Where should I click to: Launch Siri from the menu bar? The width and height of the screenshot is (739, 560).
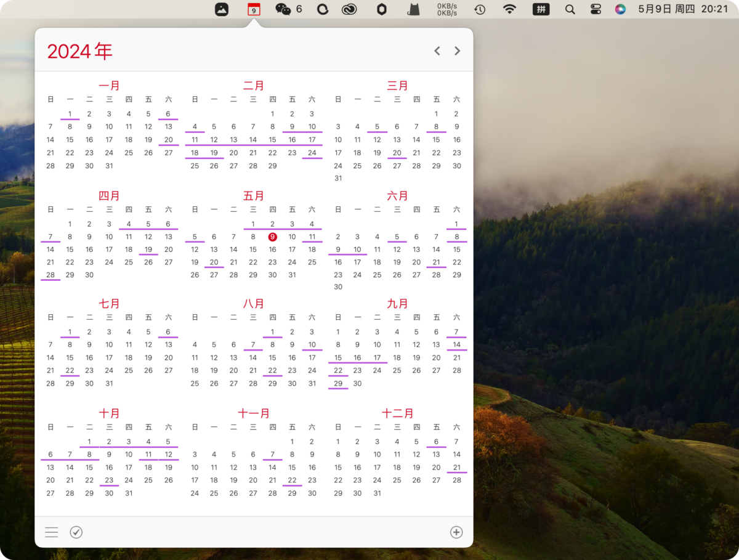[x=620, y=9]
